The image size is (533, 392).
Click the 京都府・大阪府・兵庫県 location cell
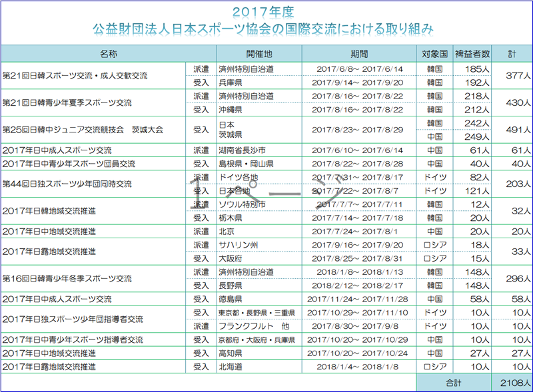click(x=259, y=339)
